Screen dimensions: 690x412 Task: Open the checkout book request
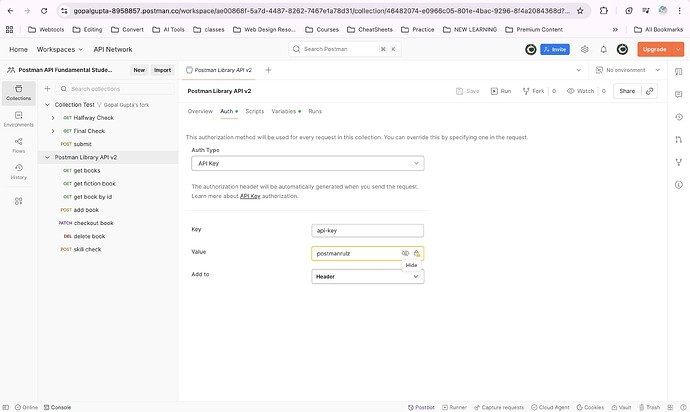click(93, 223)
